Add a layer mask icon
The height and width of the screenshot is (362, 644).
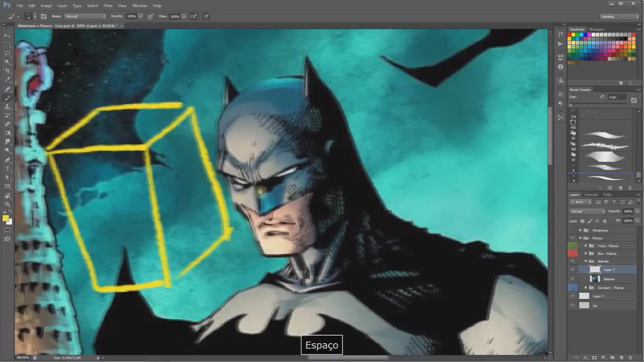pos(594,357)
